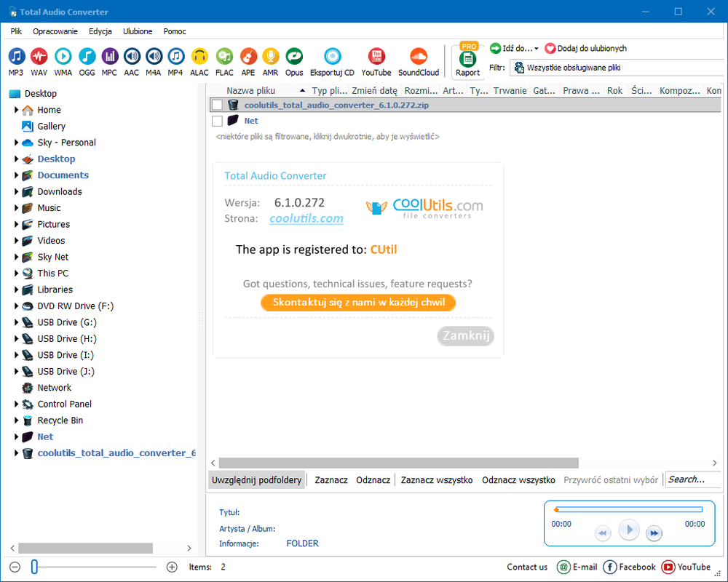The image size is (728, 582).
Task: Expand the Home tree node
Action: click(16, 110)
